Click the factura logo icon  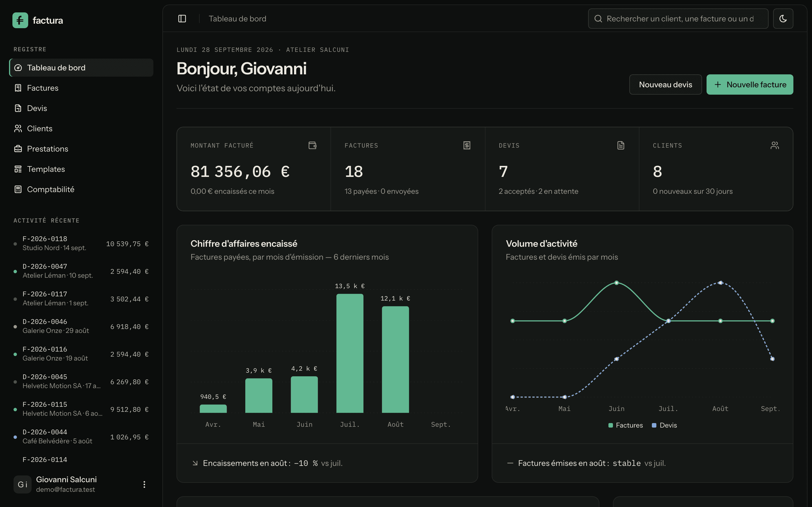[20, 21]
